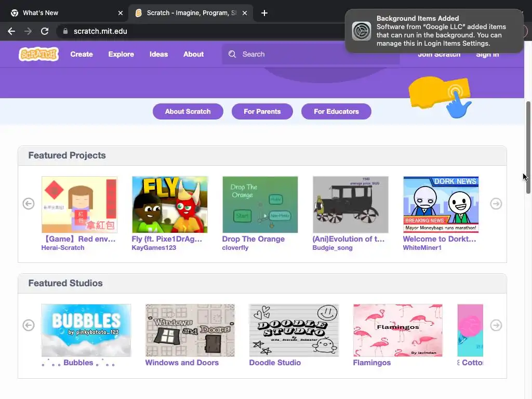The image size is (532, 399).
Task: Close the Scratch tab
Action: click(x=245, y=13)
